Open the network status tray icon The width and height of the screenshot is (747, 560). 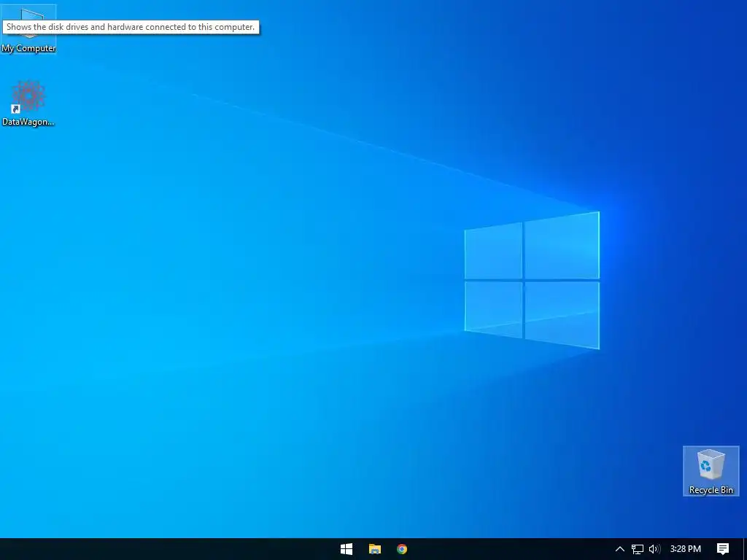point(638,549)
